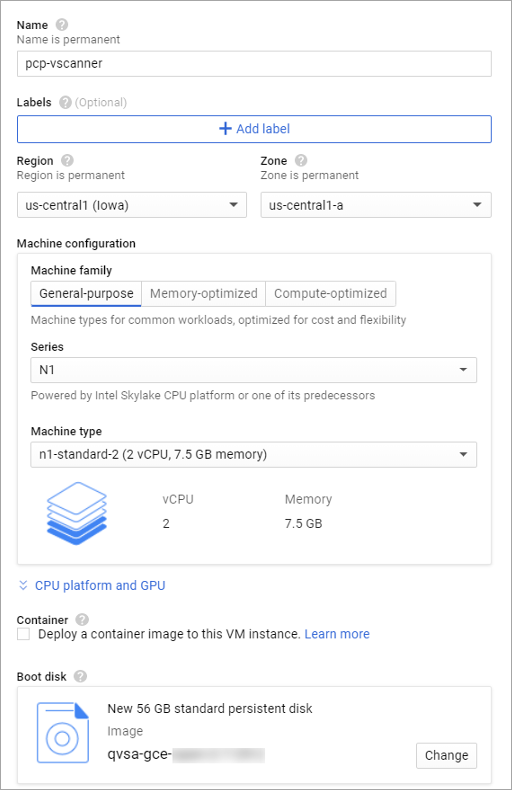
Task: Click the help icon next to Name
Action: (x=61, y=25)
